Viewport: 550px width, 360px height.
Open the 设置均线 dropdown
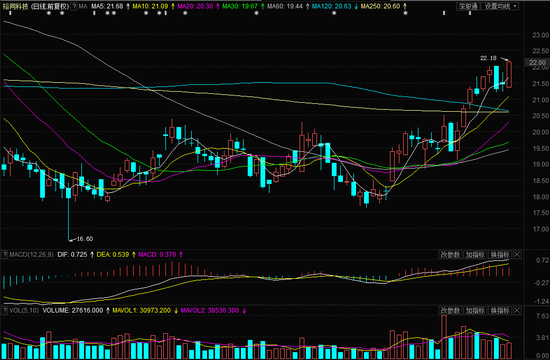501,6
